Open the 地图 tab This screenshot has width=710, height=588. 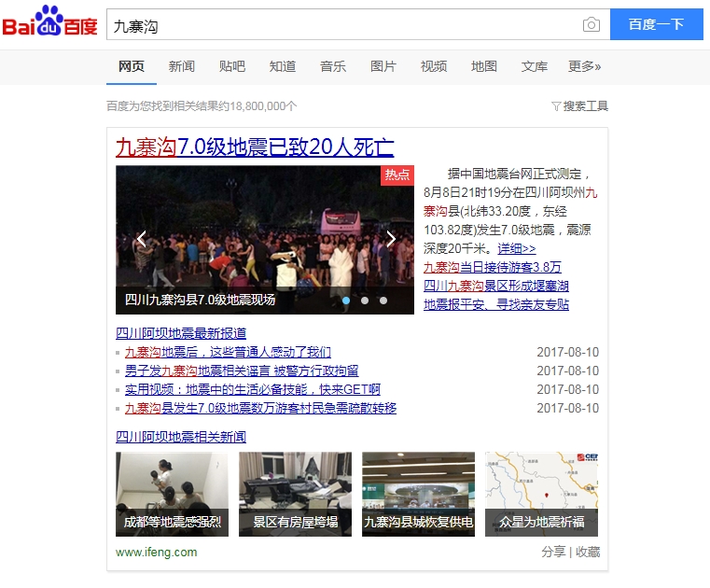(x=484, y=66)
